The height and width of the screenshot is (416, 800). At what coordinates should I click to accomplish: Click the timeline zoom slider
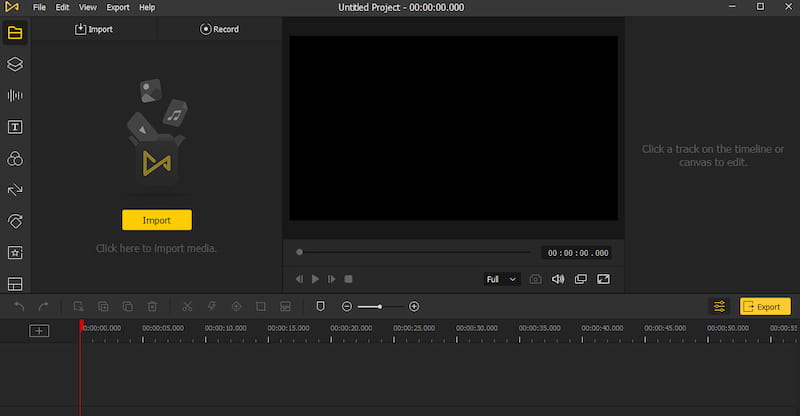pyautogui.click(x=380, y=306)
